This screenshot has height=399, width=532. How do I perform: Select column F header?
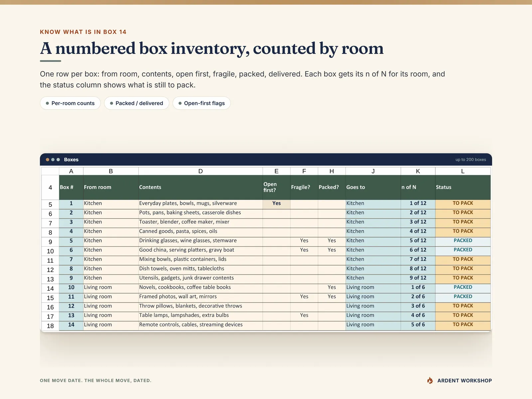pyautogui.click(x=304, y=171)
